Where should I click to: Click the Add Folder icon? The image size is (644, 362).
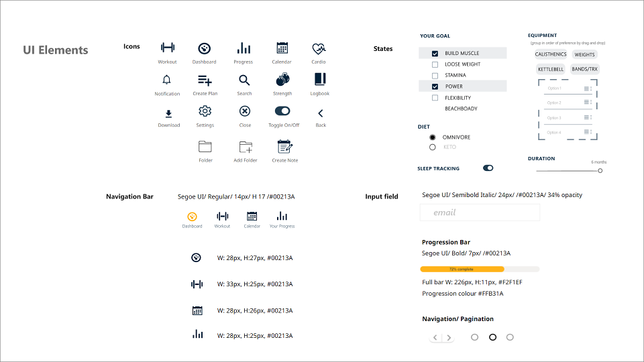tap(246, 147)
